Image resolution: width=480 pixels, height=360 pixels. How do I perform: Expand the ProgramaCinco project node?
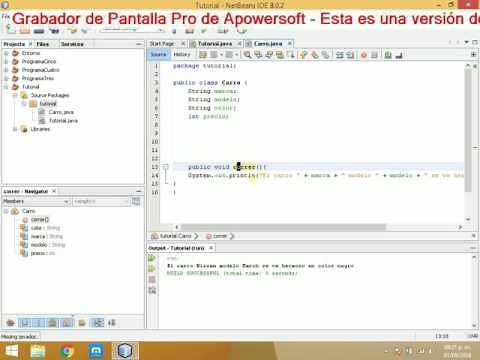pos(6,61)
